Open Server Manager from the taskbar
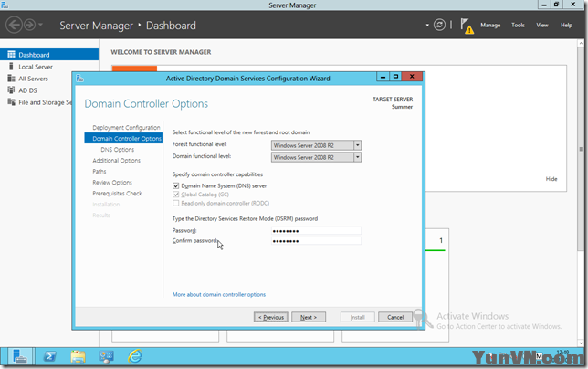Image resolution: width=588 pixels, height=369 pixels. 20,356
